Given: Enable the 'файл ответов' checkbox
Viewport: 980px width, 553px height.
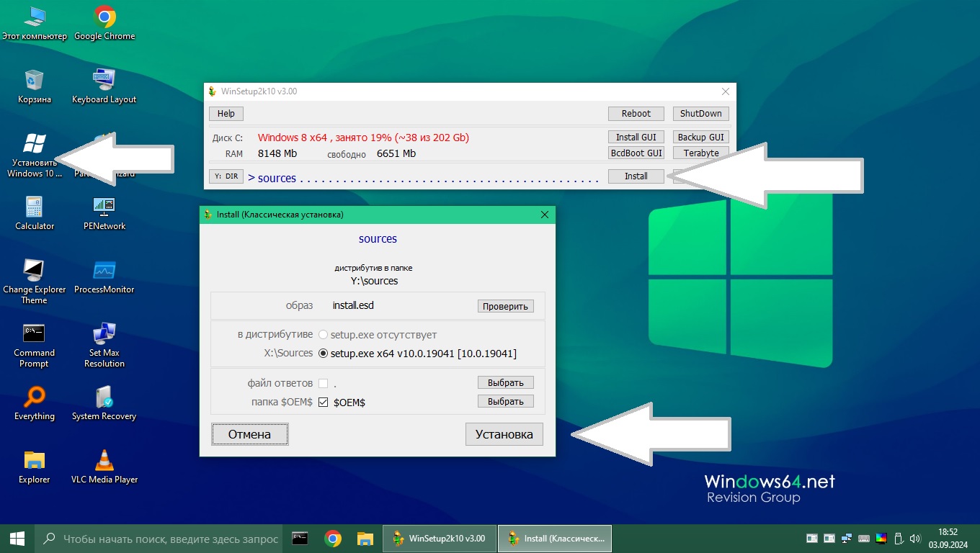Looking at the screenshot, I should 322,382.
